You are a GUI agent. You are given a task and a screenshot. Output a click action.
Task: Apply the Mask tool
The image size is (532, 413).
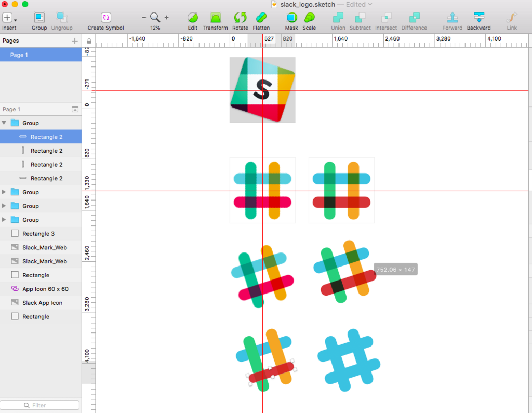click(291, 18)
